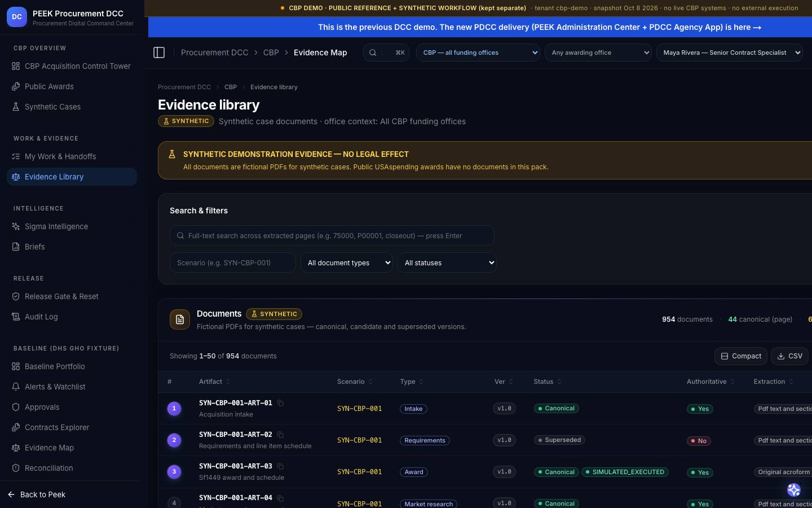
Task: Follow the new PDCC delivery banner link
Action: pos(540,27)
